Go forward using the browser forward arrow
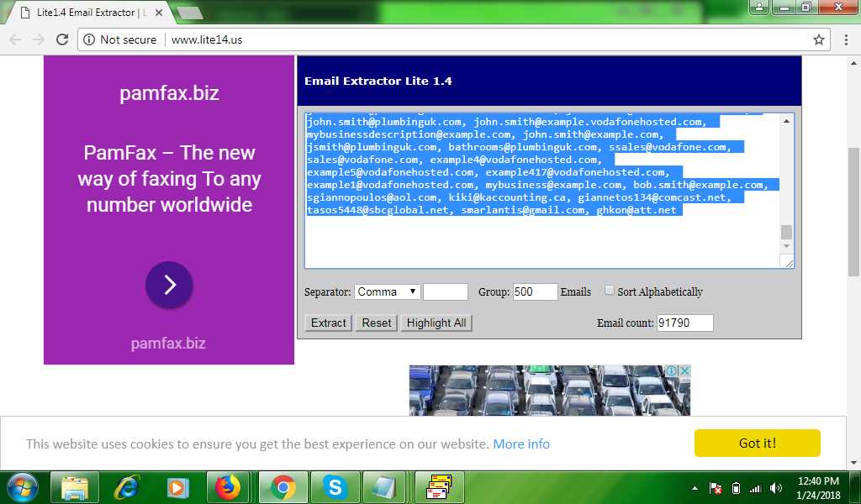The width and height of the screenshot is (861, 504). (x=39, y=39)
